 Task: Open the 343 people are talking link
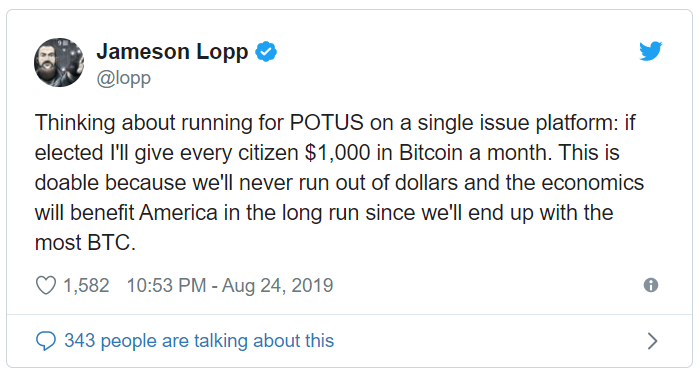click(x=199, y=341)
